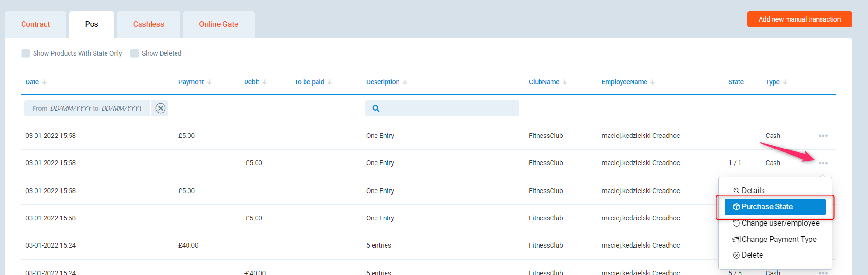Image resolution: width=868 pixels, height=275 pixels.
Task: Sort by ClubName column header
Action: pyautogui.click(x=544, y=82)
